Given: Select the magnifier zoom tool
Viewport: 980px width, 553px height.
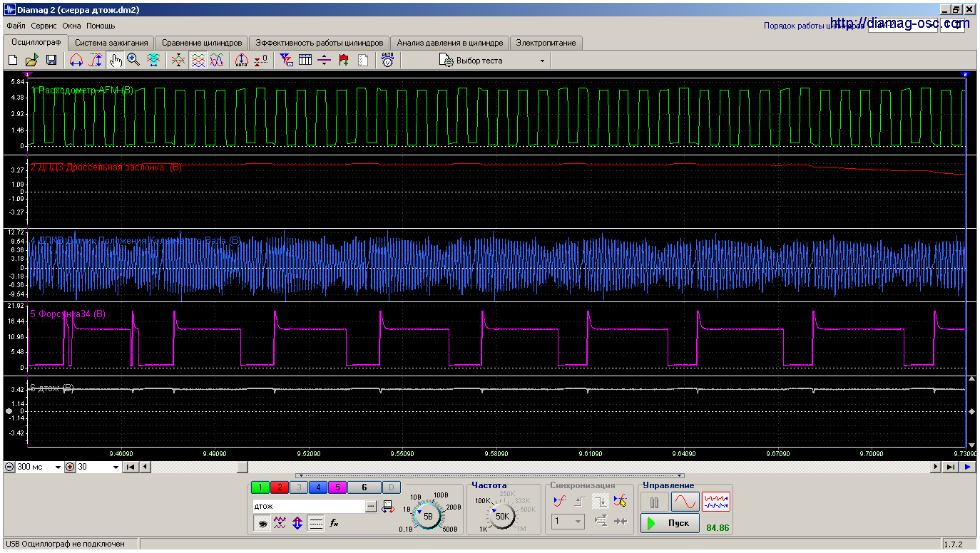Looking at the screenshot, I should [133, 61].
